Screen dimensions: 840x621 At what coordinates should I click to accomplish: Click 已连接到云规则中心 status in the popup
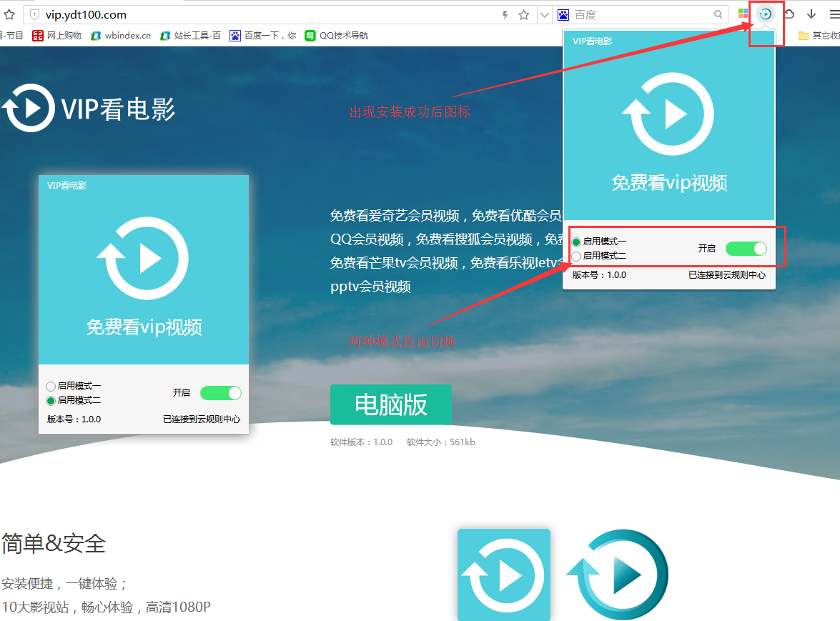(727, 274)
